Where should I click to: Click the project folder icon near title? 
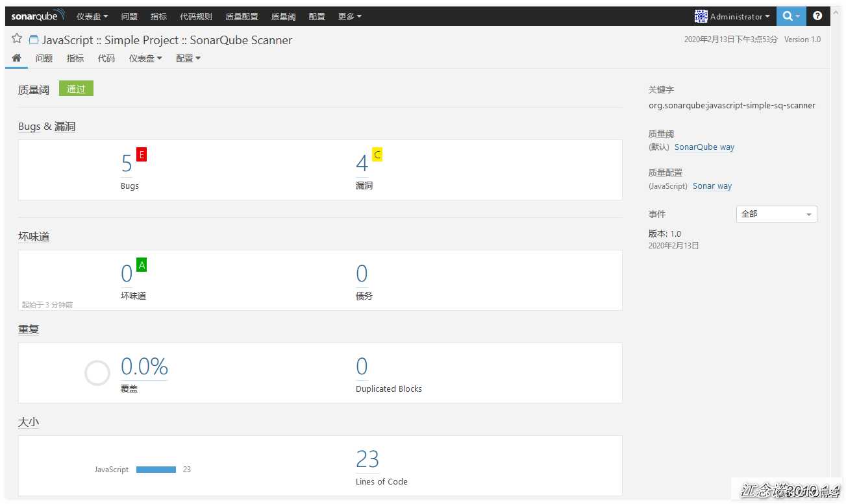[x=34, y=40]
